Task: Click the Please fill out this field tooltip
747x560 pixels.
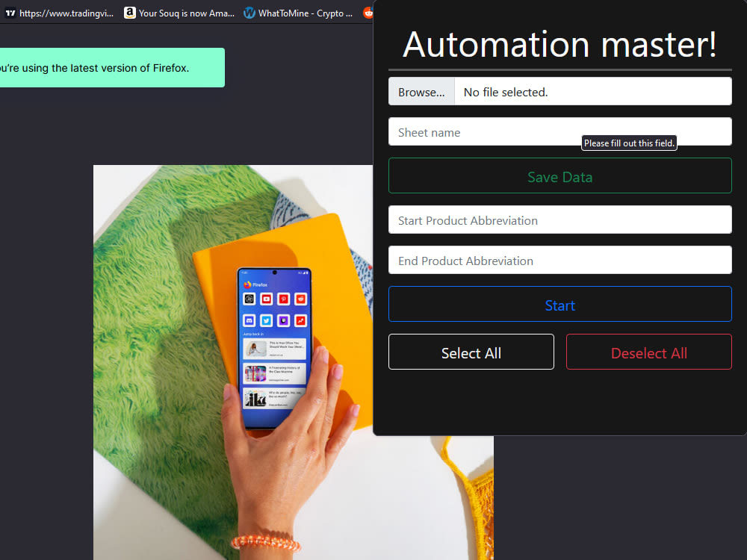Action: tap(629, 143)
